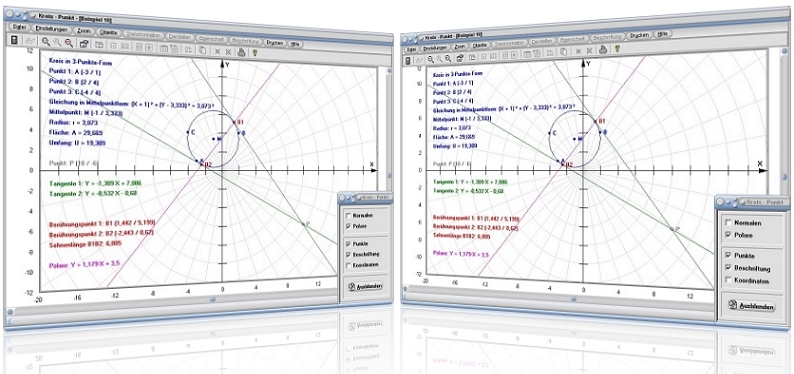This screenshot has height=374, width=794.
Task: Click the zoom-in magnifier in left window toolbar
Action: (x=46, y=42)
